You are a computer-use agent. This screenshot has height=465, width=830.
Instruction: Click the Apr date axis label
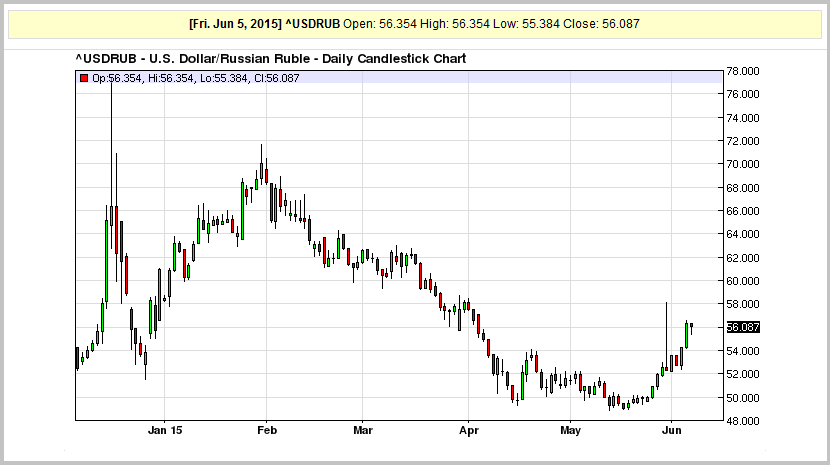point(468,431)
